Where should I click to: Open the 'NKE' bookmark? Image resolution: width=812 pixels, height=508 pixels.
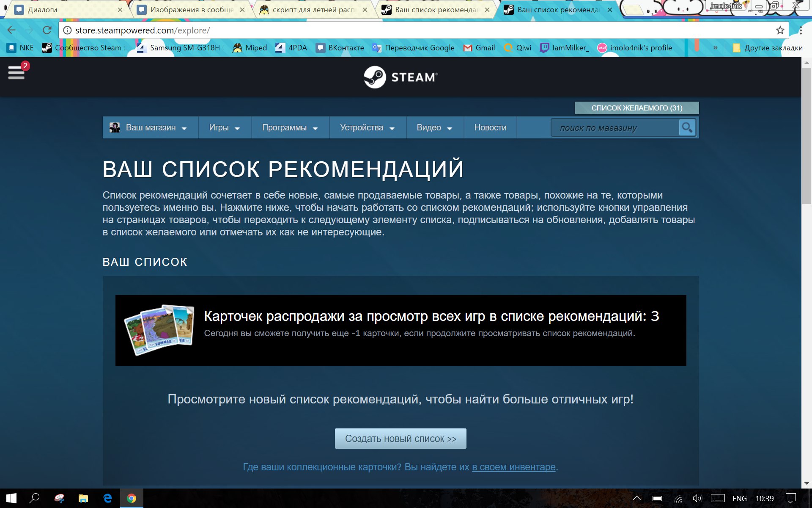20,48
